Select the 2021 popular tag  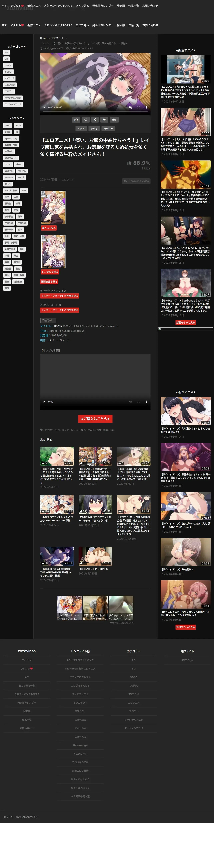8,125
